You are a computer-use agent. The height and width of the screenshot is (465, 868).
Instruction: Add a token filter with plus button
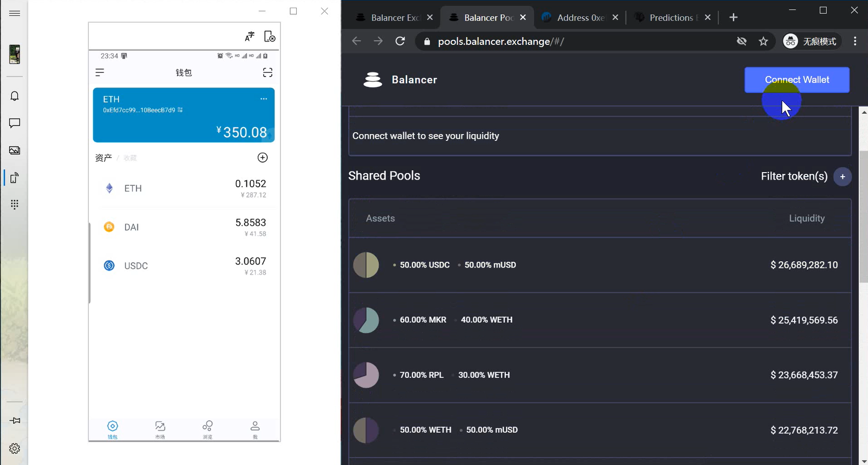(x=842, y=177)
